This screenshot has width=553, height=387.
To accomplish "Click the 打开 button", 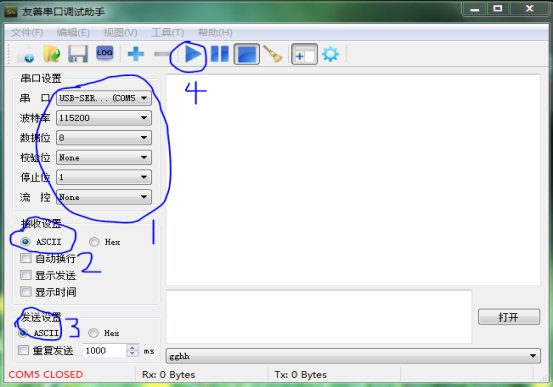I will coord(509,317).
